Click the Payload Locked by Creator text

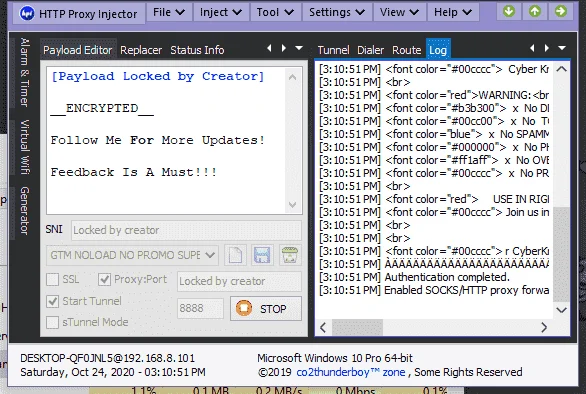pyautogui.click(x=158, y=76)
